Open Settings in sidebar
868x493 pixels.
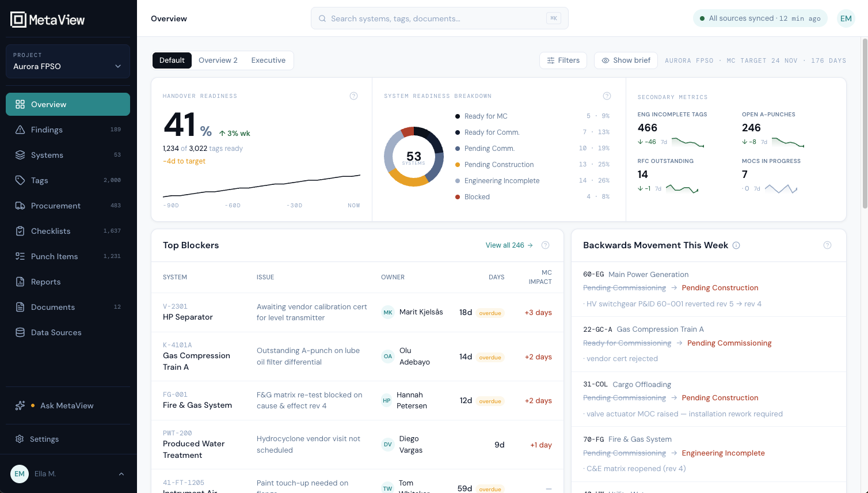68,439
